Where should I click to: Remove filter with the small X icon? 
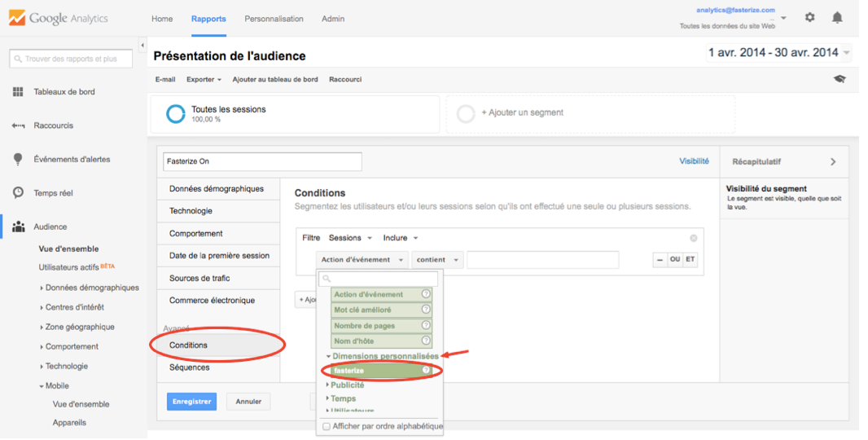pyautogui.click(x=694, y=238)
